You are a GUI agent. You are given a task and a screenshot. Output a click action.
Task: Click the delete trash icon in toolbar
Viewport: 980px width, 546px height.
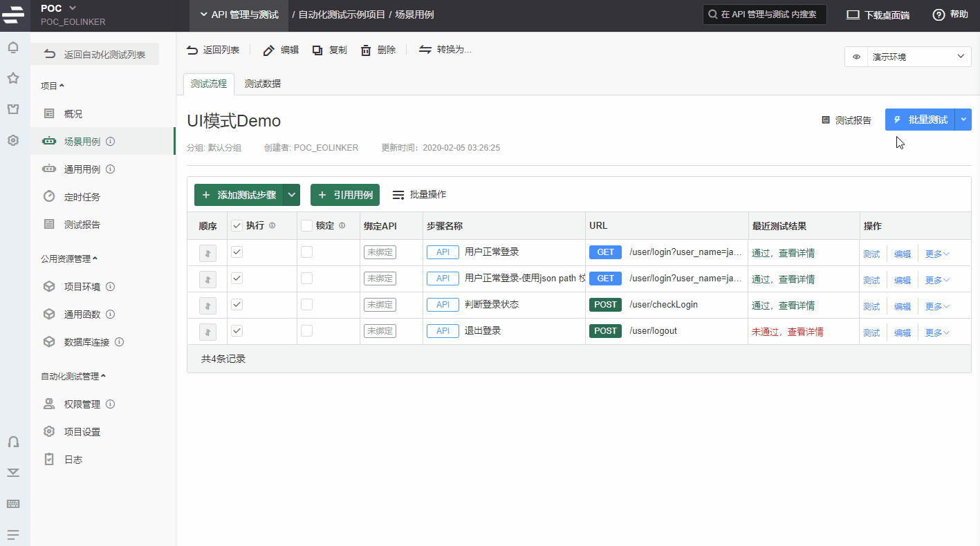(367, 50)
